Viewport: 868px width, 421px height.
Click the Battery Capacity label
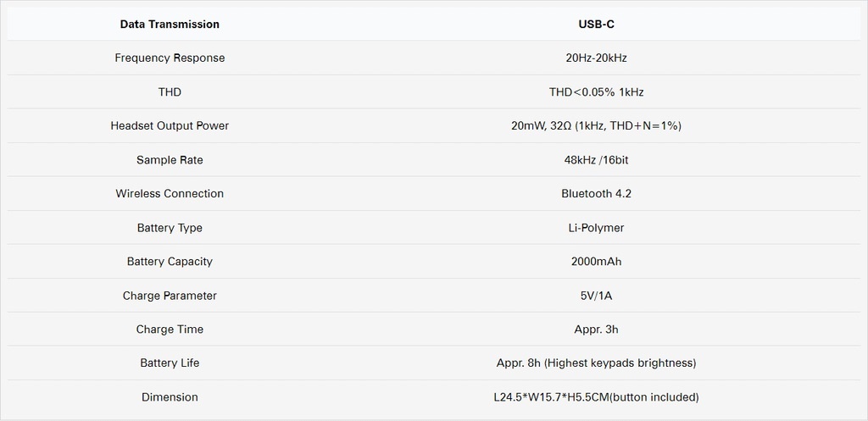(x=170, y=262)
